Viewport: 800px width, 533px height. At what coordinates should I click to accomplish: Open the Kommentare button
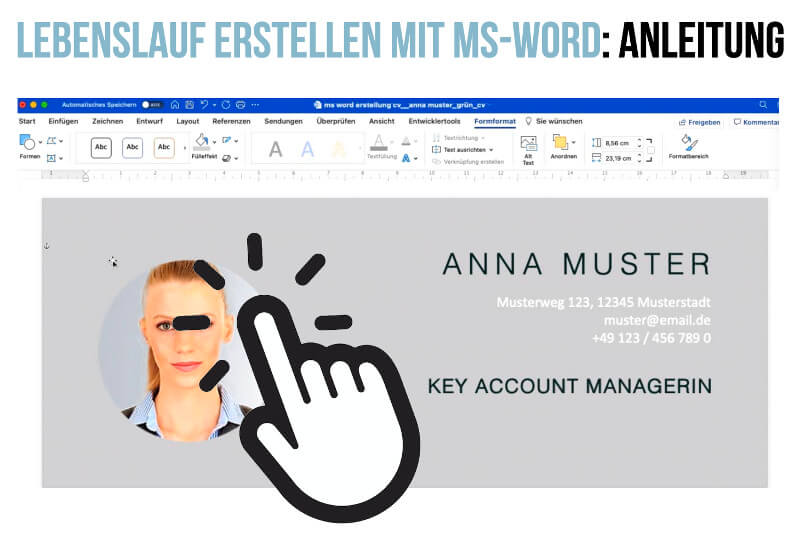pos(756,122)
